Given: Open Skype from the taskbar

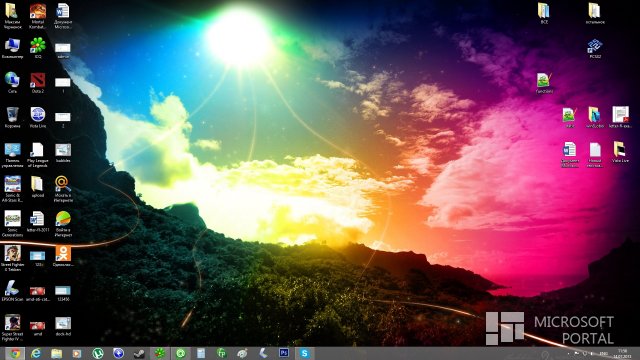Looking at the screenshot, I should tap(304, 353).
